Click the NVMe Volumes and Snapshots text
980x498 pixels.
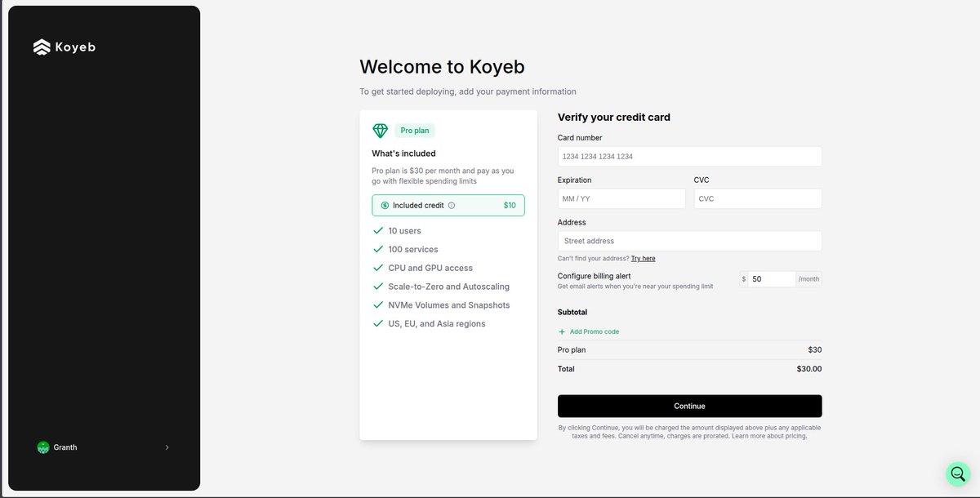pyautogui.click(x=449, y=305)
